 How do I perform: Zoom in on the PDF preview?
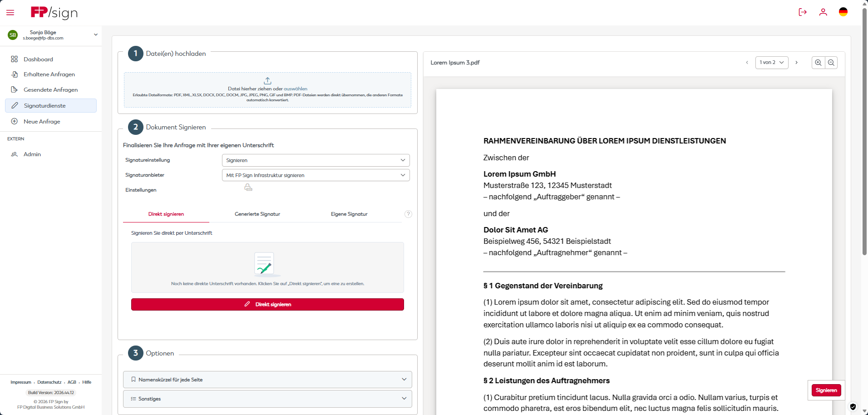(818, 63)
